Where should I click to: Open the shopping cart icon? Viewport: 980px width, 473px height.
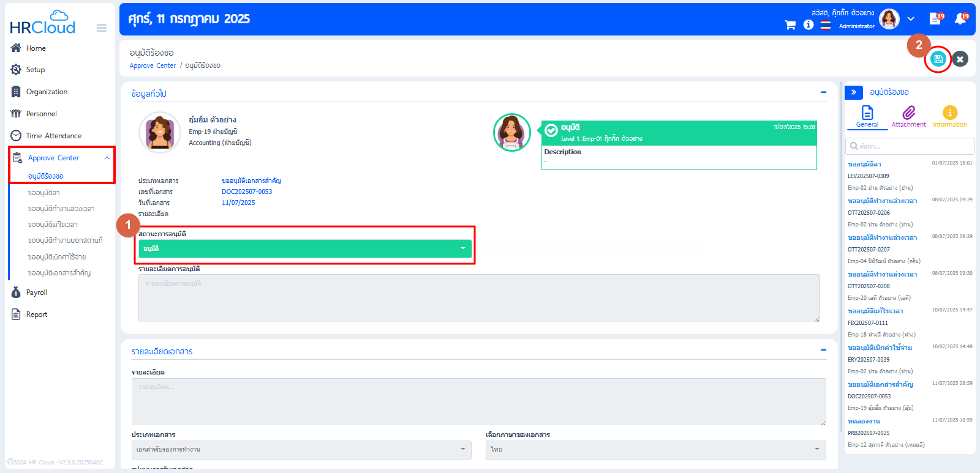pos(790,25)
